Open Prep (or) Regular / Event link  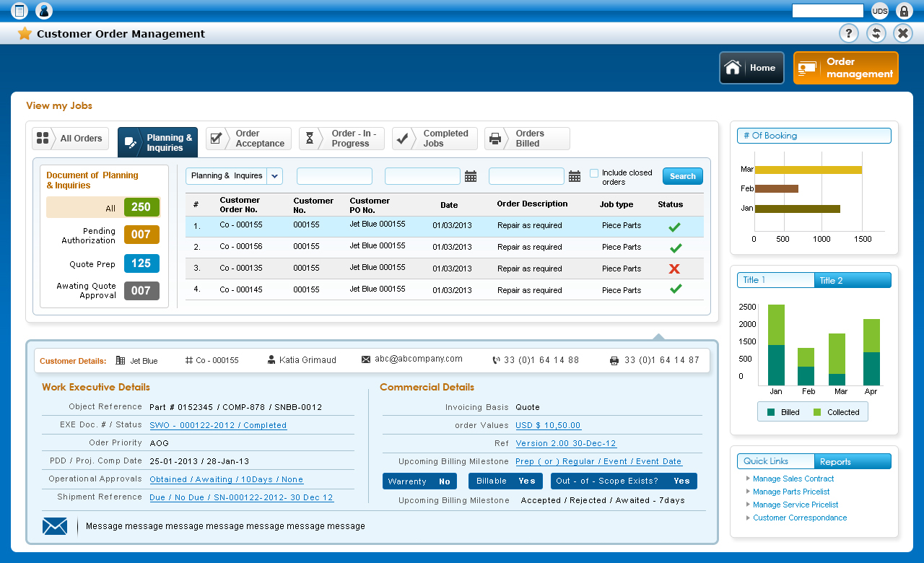pos(599,461)
